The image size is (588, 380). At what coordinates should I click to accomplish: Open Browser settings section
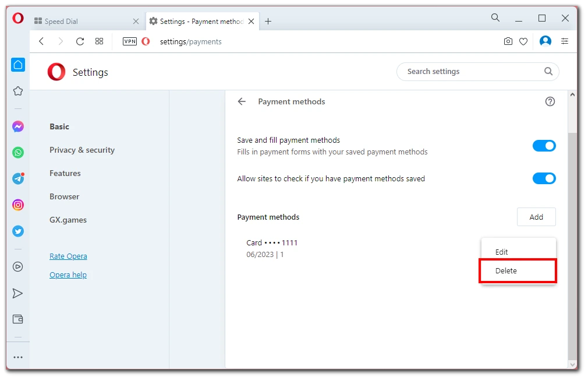(x=65, y=196)
